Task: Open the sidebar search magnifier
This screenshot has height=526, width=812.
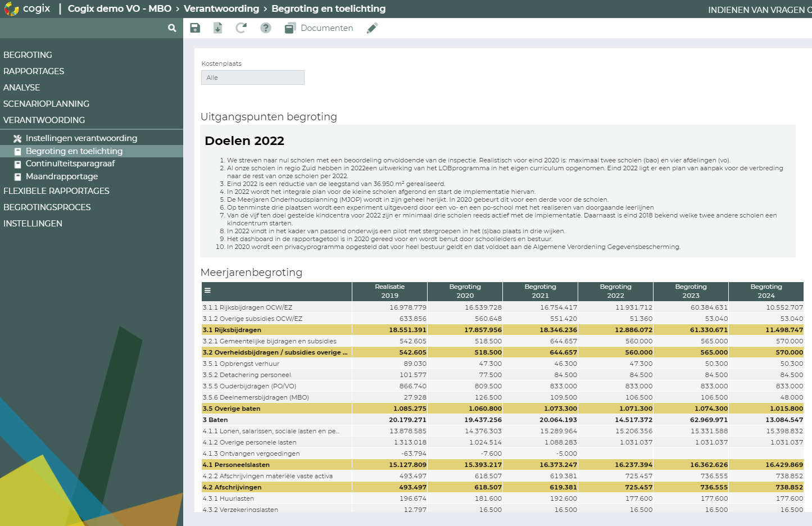Action: tap(172, 27)
